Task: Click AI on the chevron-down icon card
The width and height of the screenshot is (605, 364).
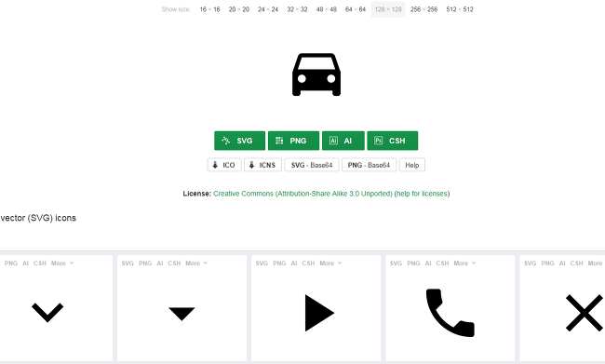Action: [25, 263]
